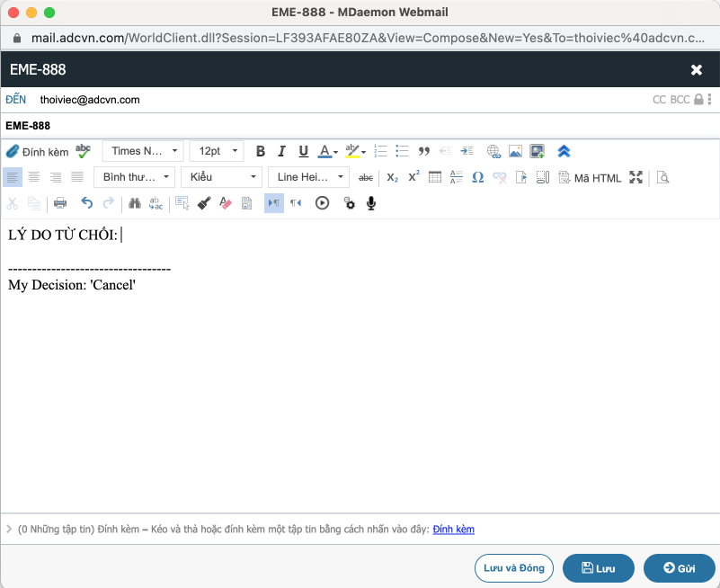The width and height of the screenshot is (720, 588).
Task: Open the Times New Roman font dropdown
Action: click(x=142, y=151)
